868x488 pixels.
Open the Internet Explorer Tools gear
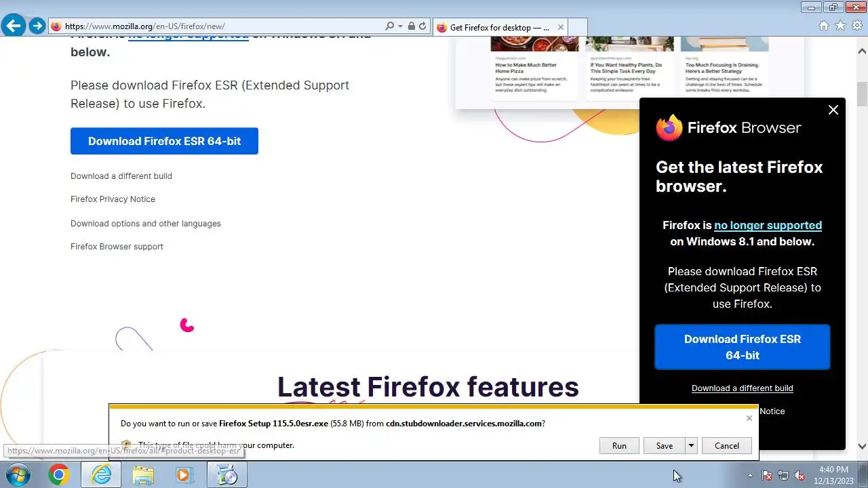click(x=857, y=26)
